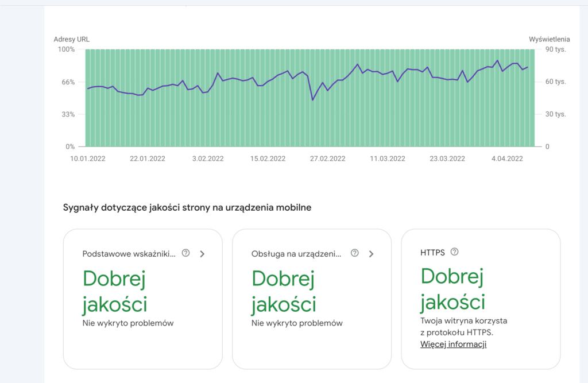This screenshot has height=383, width=588.
Task: Click the 4.04.2022 date label
Action: [x=507, y=159]
